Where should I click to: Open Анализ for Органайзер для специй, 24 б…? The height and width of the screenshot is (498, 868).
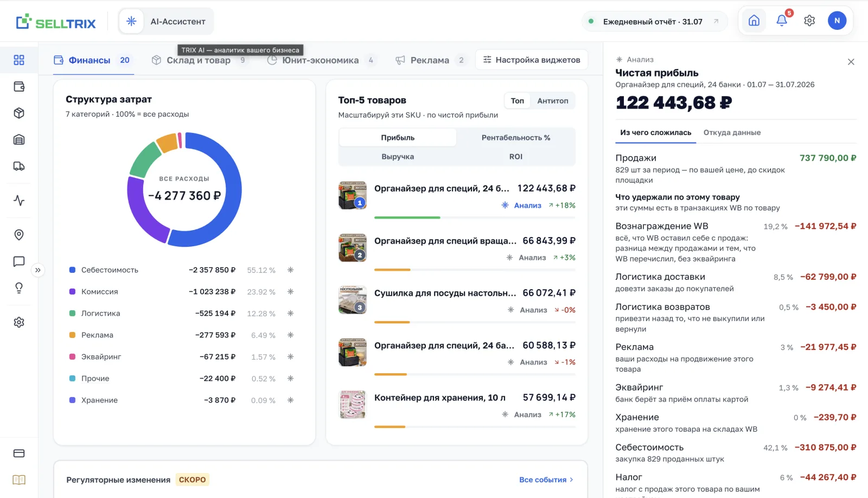tap(521, 206)
